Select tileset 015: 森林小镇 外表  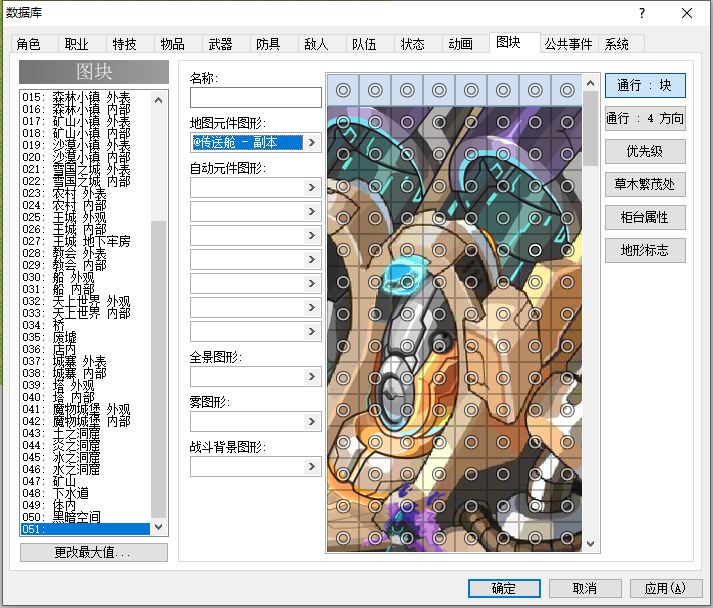pos(85,97)
